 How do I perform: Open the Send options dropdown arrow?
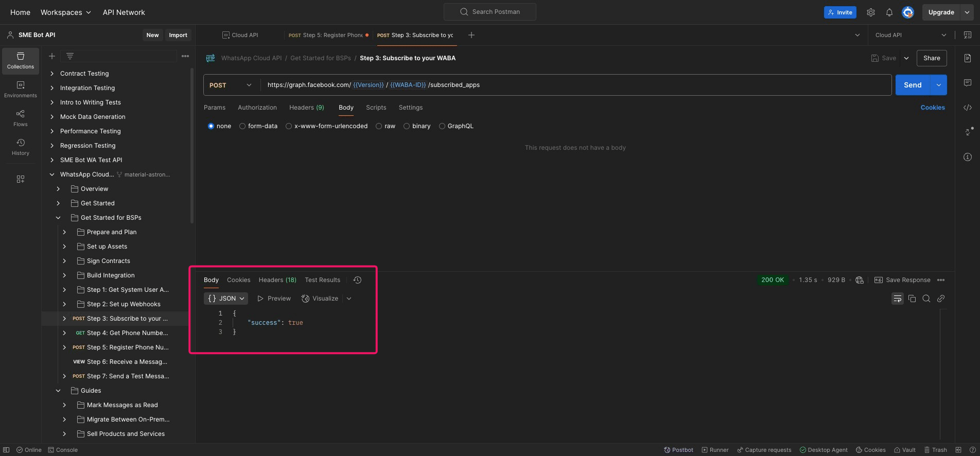click(x=939, y=85)
